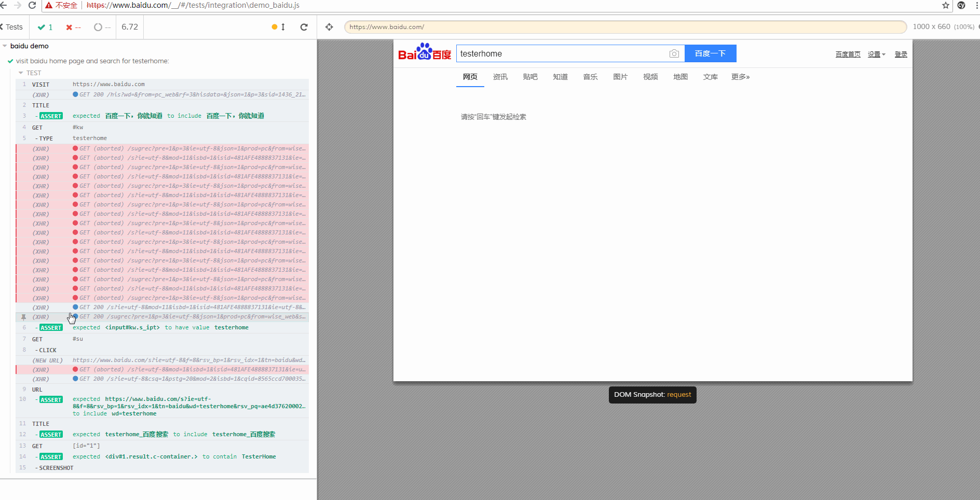Click the pin icon on the pinned XHR row
980x500 pixels.
[23, 317]
